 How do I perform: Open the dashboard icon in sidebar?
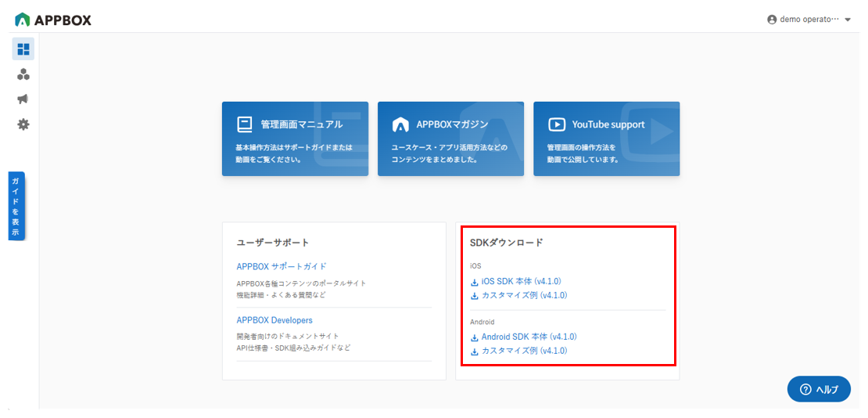23,49
